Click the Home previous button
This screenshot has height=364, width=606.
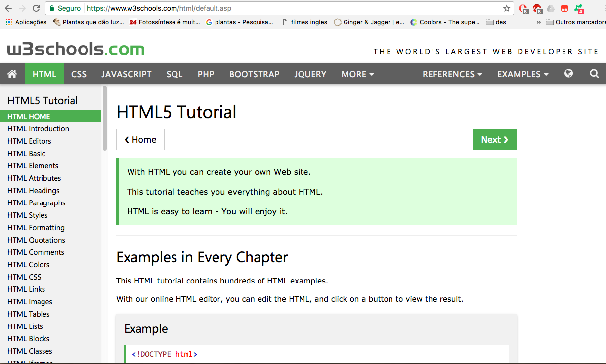[x=140, y=140]
